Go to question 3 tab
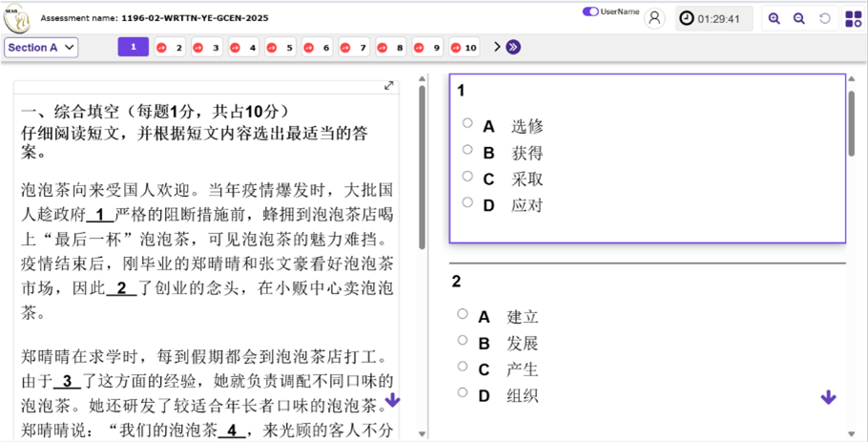The image size is (868, 442). (x=206, y=48)
